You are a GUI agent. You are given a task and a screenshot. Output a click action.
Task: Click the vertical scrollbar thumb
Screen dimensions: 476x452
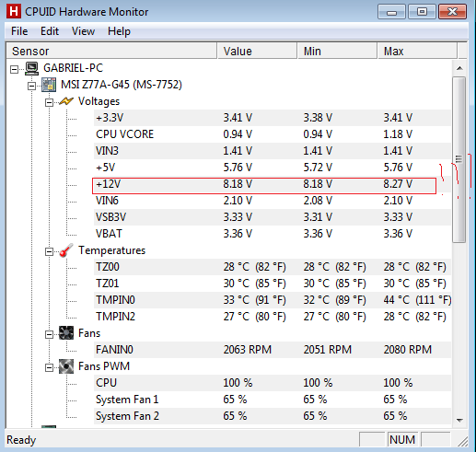click(x=459, y=159)
